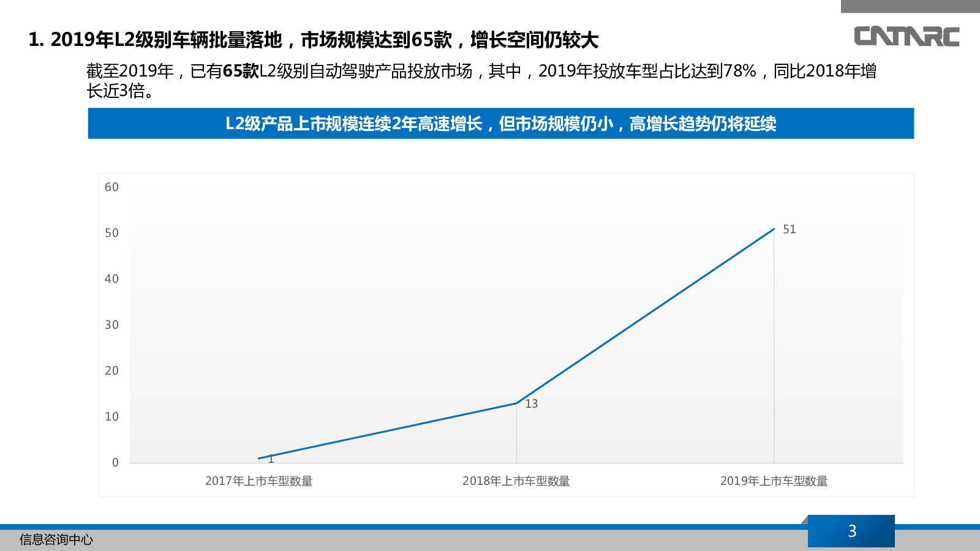The height and width of the screenshot is (551, 980).
Task: Click the blue line segment between 2018 and 2019
Action: [x=646, y=316]
